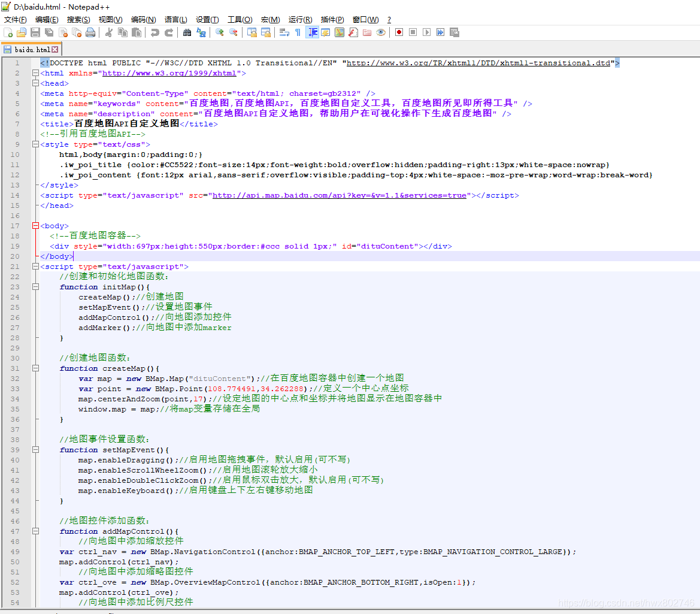Click the Print toolbar icon
Image resolution: width=700 pixels, height=614 pixels.
pyautogui.click(x=90, y=32)
